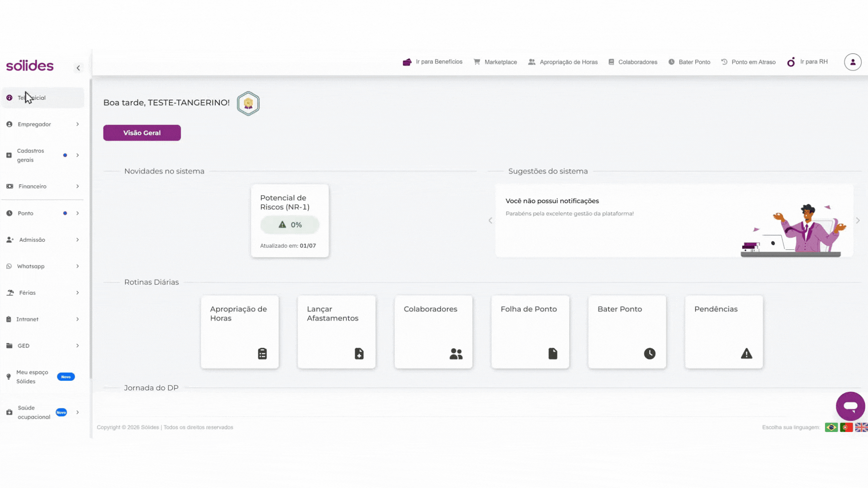Expand the Ponto menu chevron
Screen dimensions: 868x488
click(x=78, y=213)
